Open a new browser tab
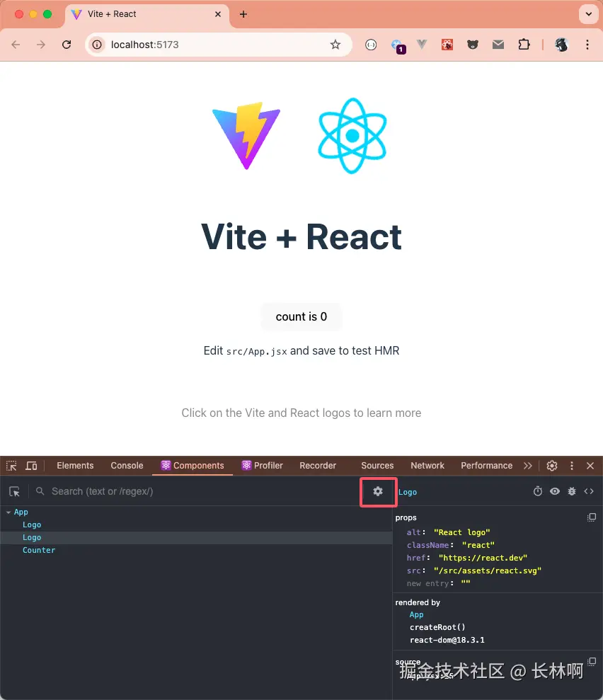This screenshot has height=700, width=603. click(x=243, y=14)
